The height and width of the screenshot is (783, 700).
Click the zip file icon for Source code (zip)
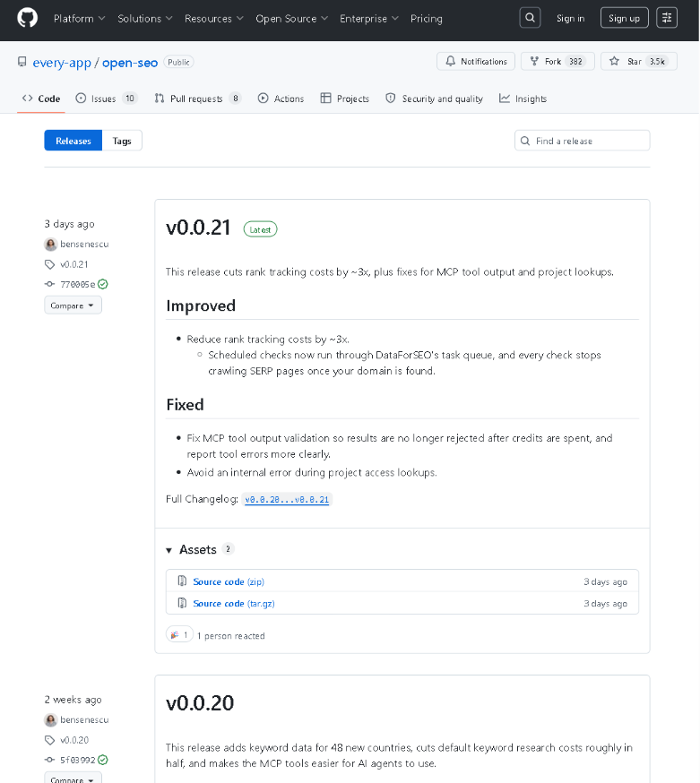pos(182,581)
